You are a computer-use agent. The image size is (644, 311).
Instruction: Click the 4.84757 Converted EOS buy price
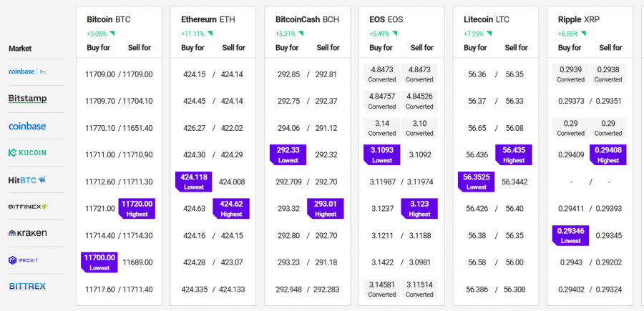coord(382,102)
